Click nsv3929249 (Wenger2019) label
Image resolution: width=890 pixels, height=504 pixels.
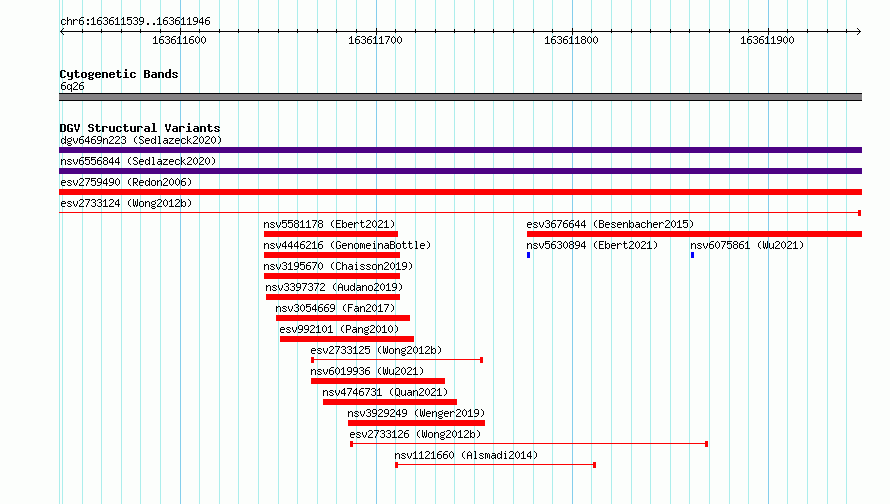click(416, 413)
